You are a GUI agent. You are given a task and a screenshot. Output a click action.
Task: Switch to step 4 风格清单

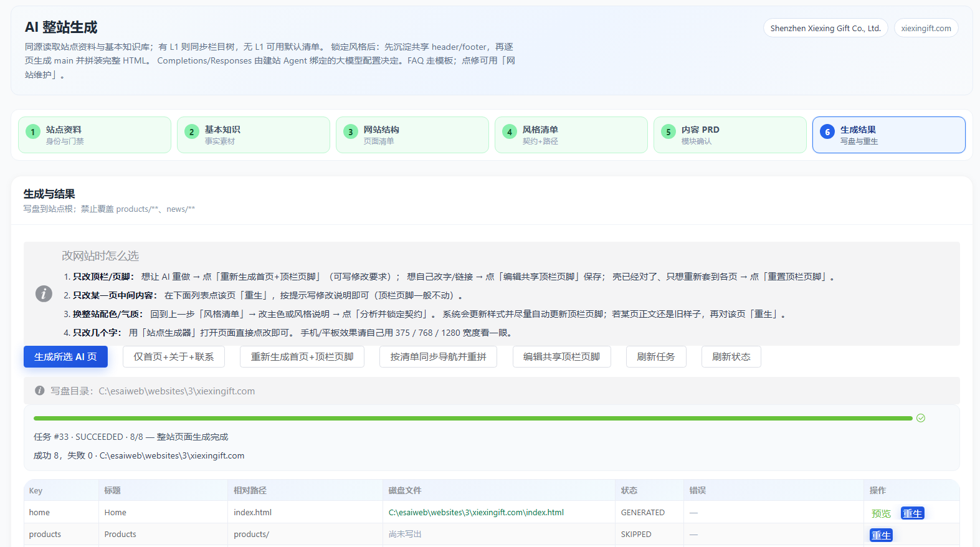tap(571, 135)
